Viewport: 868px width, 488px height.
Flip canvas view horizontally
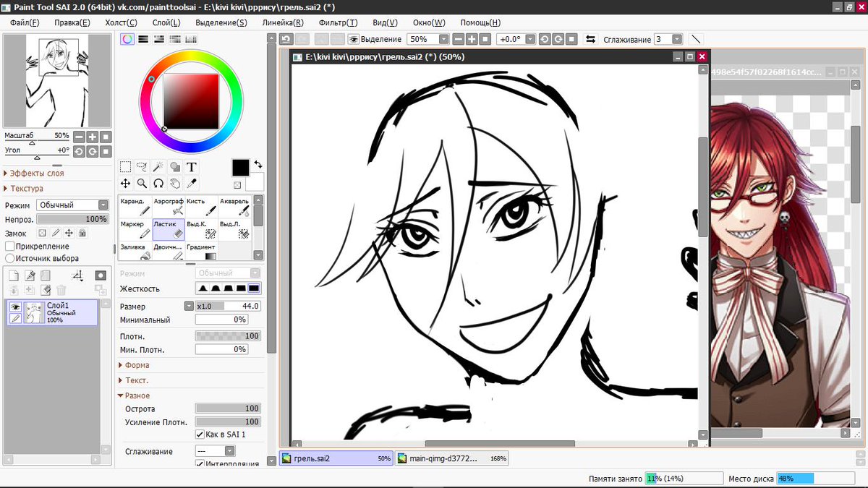(590, 39)
